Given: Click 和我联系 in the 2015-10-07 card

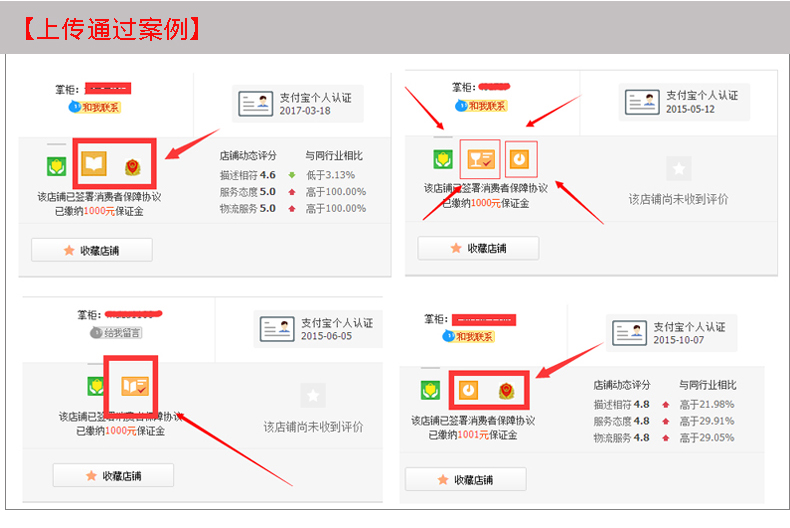Looking at the screenshot, I should tap(469, 336).
